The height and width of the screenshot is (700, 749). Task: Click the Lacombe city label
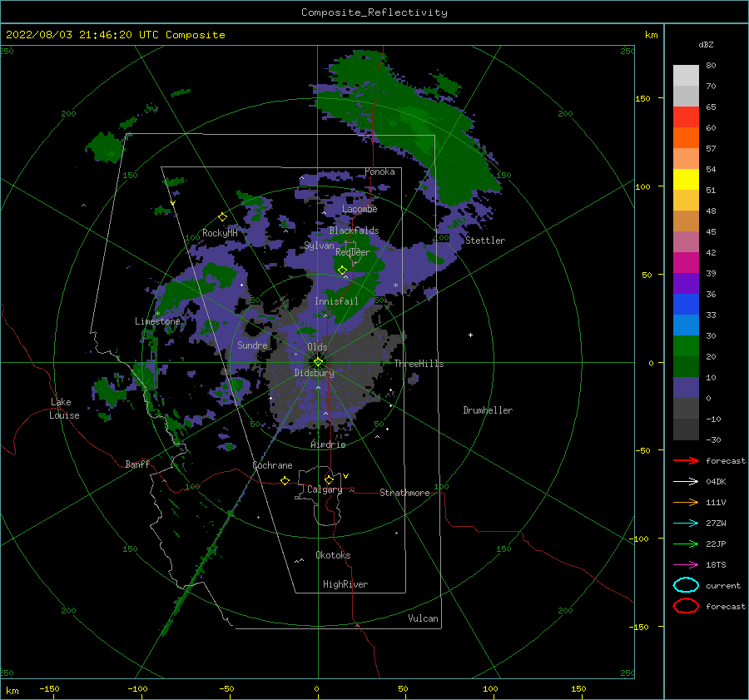(x=360, y=209)
